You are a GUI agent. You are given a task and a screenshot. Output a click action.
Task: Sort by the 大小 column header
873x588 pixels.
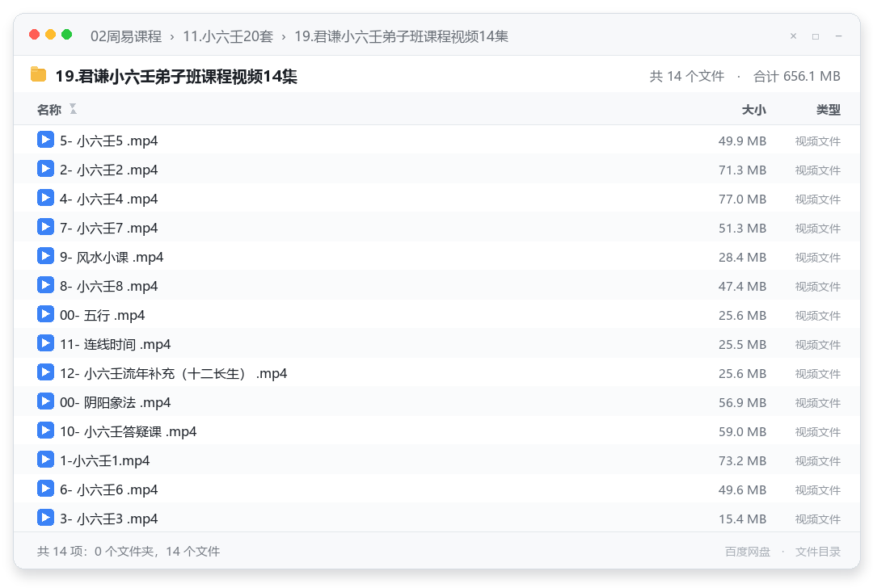(x=754, y=110)
